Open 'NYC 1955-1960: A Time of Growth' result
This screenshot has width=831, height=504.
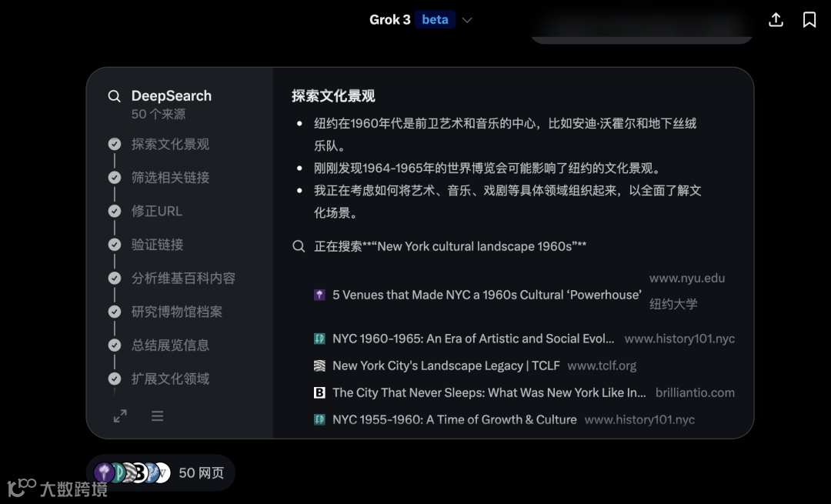(x=454, y=419)
